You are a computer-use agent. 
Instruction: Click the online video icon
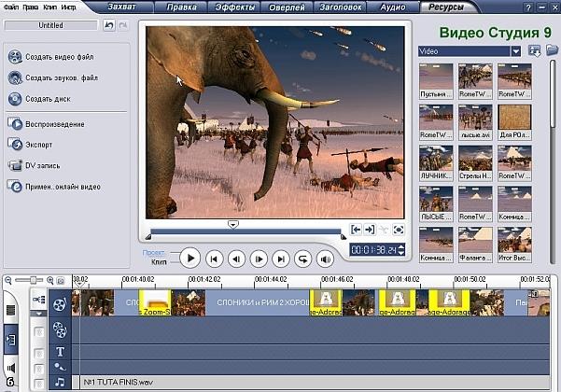[15, 187]
